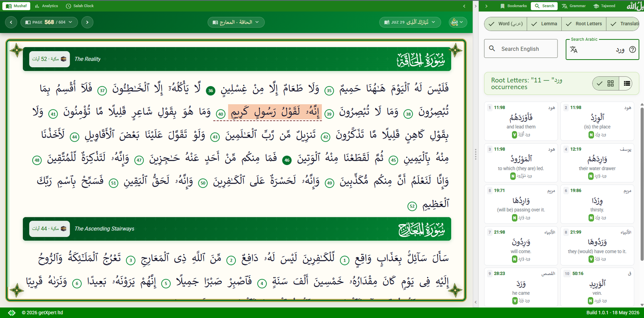This screenshot has width=644, height=318.
Task: Open the Allah calligraphy icon dropdown
Action: (x=458, y=22)
